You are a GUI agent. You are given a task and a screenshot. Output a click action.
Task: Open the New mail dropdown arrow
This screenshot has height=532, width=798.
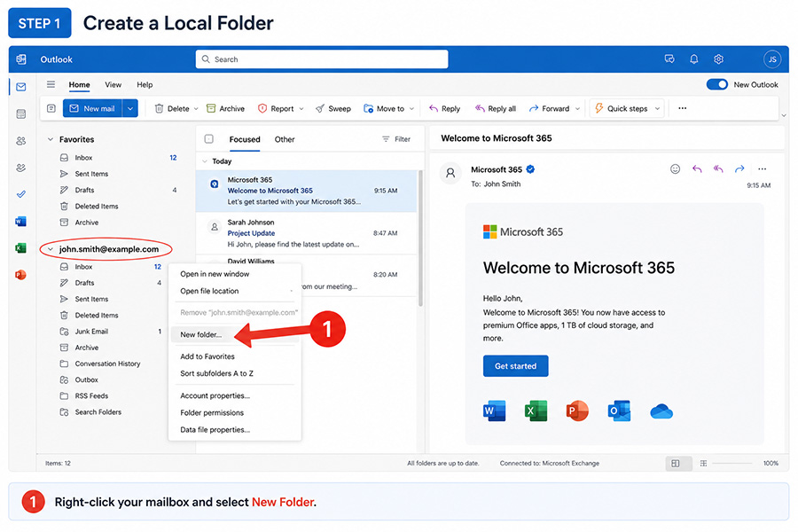(130, 108)
